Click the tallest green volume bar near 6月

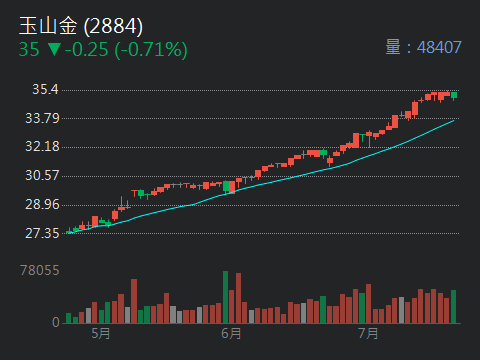pyautogui.click(x=226, y=297)
